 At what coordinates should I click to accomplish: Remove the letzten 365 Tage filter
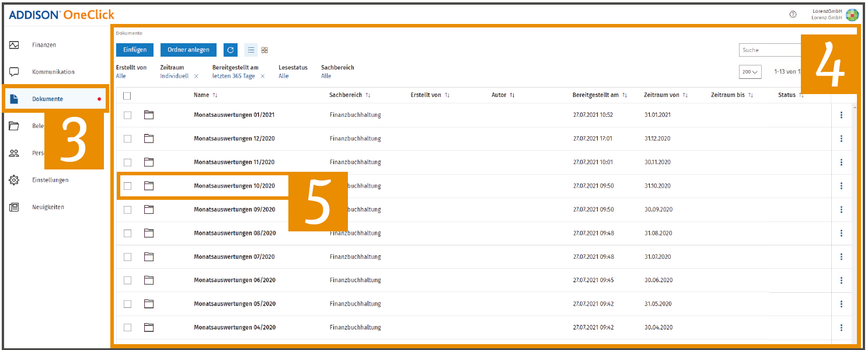(x=263, y=77)
